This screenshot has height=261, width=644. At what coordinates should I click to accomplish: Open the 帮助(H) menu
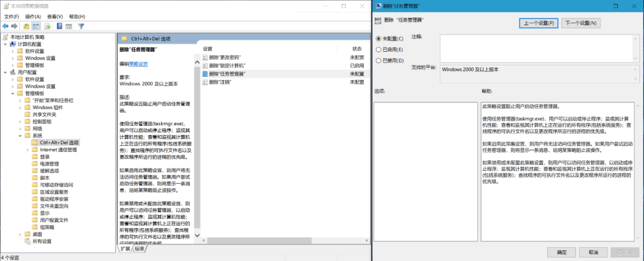(77, 17)
